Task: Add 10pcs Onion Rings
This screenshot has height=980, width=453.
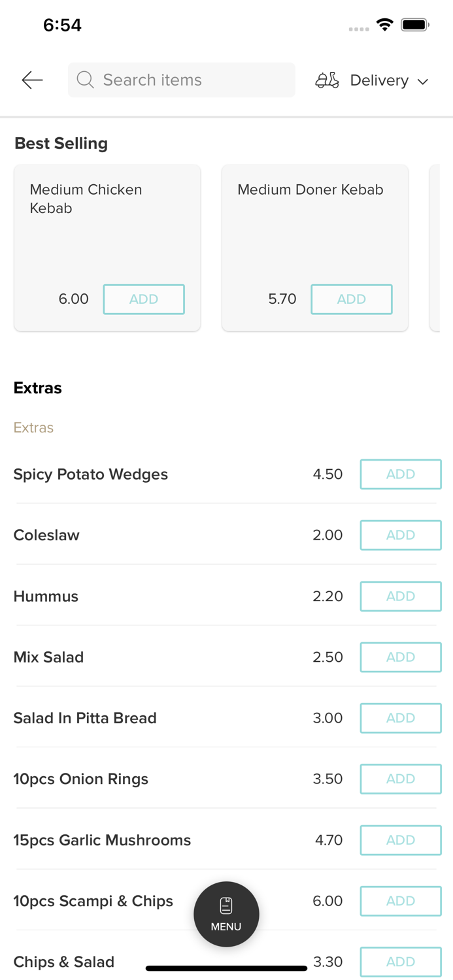Action: [400, 779]
